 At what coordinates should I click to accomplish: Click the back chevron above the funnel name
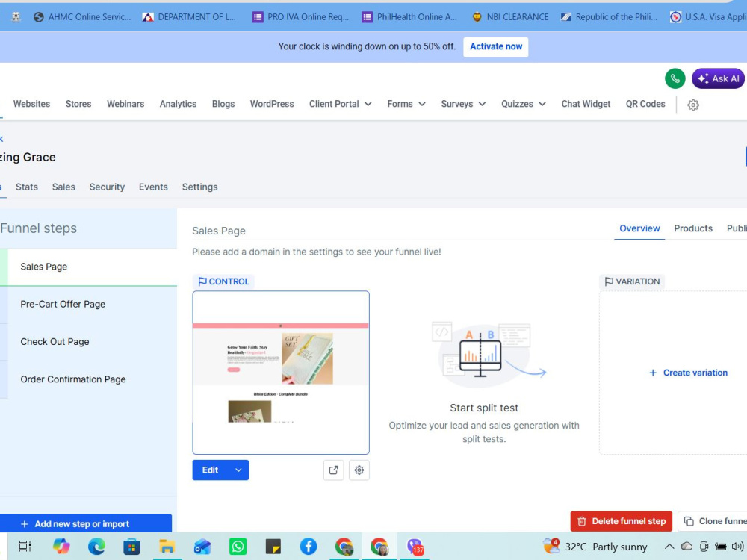1,139
